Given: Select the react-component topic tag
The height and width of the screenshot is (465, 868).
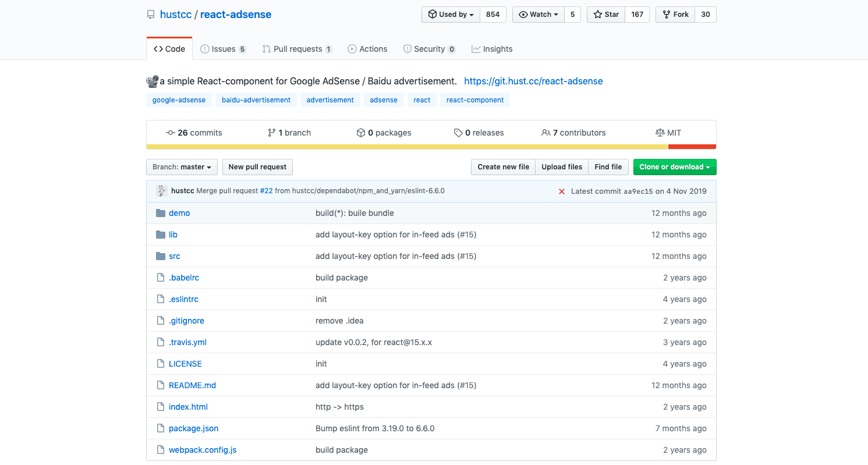Looking at the screenshot, I should (475, 100).
